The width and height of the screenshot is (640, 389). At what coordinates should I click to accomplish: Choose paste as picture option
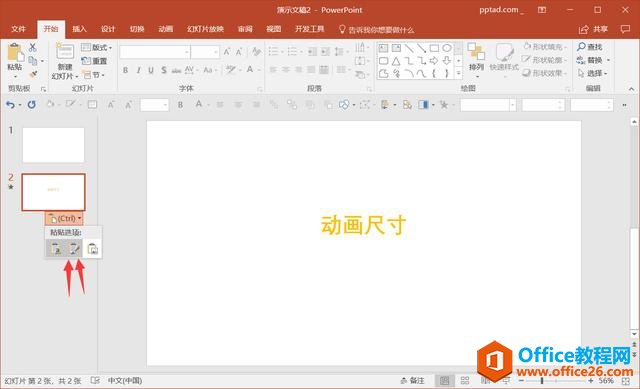tap(93, 249)
